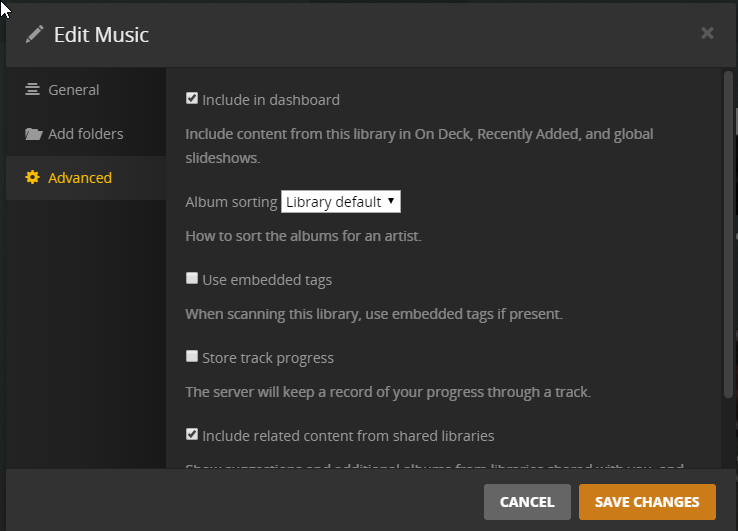The height and width of the screenshot is (531, 738).
Task: Close the Edit Music dialog with X
Action: [x=707, y=33]
